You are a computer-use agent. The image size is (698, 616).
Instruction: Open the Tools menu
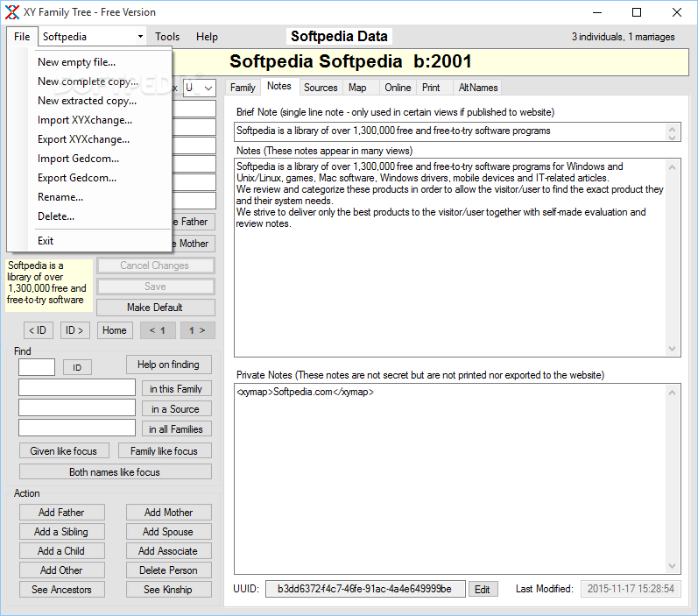tap(167, 37)
